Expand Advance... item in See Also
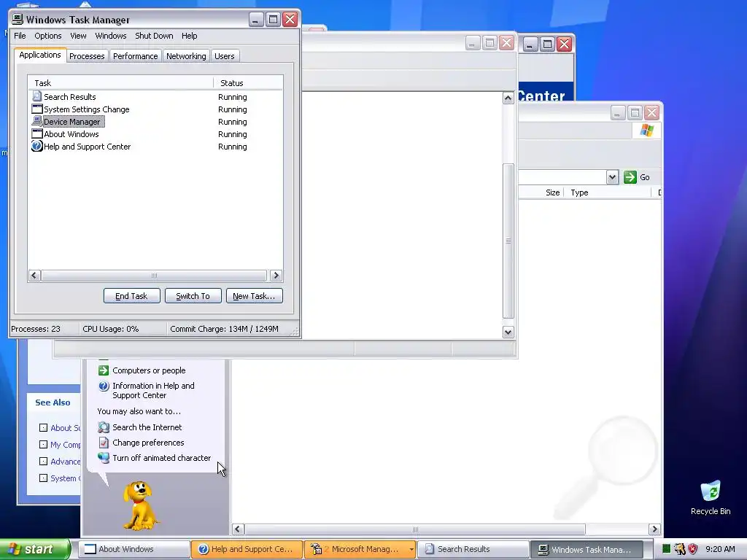 click(43, 461)
